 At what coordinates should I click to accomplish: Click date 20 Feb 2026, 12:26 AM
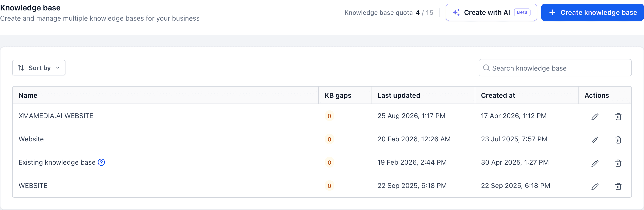(414, 139)
